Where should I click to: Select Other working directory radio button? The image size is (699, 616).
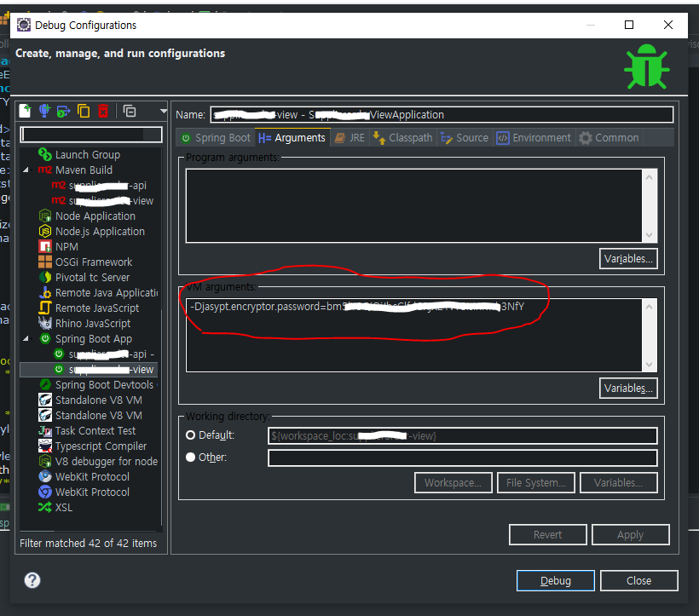pyautogui.click(x=190, y=457)
